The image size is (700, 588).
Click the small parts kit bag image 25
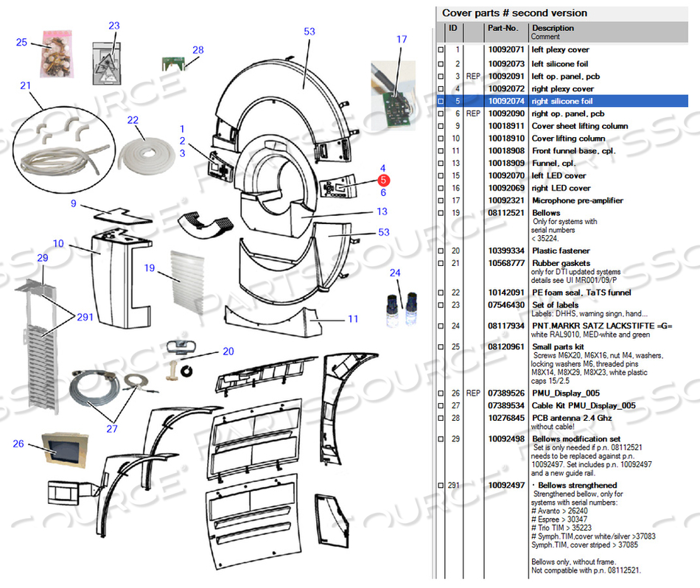[x=57, y=55]
